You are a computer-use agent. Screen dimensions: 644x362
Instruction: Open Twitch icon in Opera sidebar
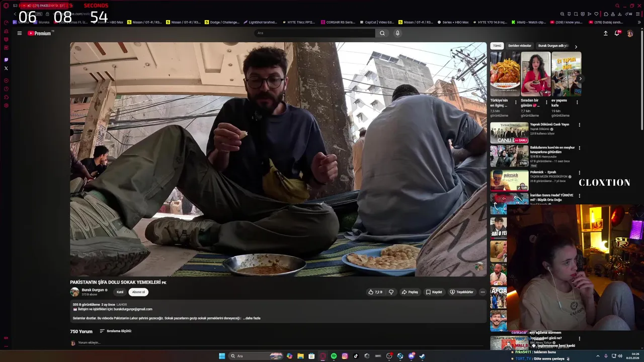[x=6, y=59]
